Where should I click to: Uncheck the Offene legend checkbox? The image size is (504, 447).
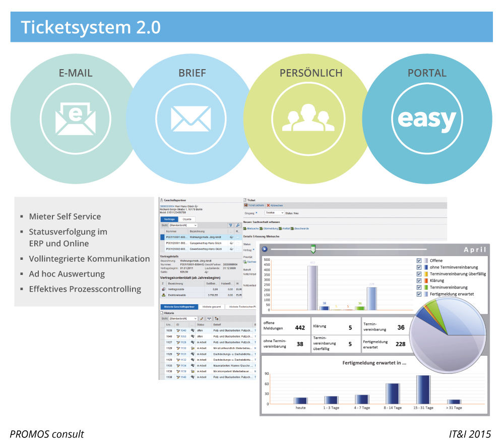click(419, 261)
